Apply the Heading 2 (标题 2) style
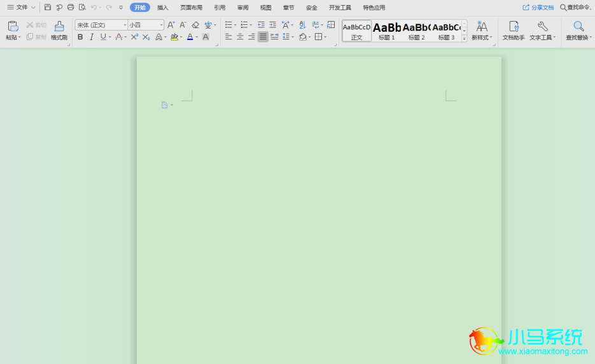The image size is (595, 364). coord(417,31)
